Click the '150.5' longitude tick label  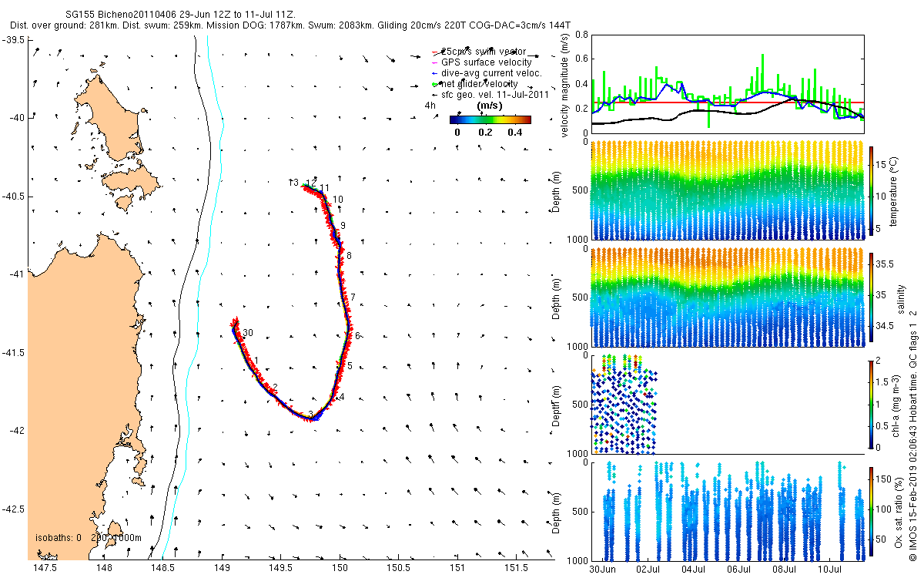[399, 568]
